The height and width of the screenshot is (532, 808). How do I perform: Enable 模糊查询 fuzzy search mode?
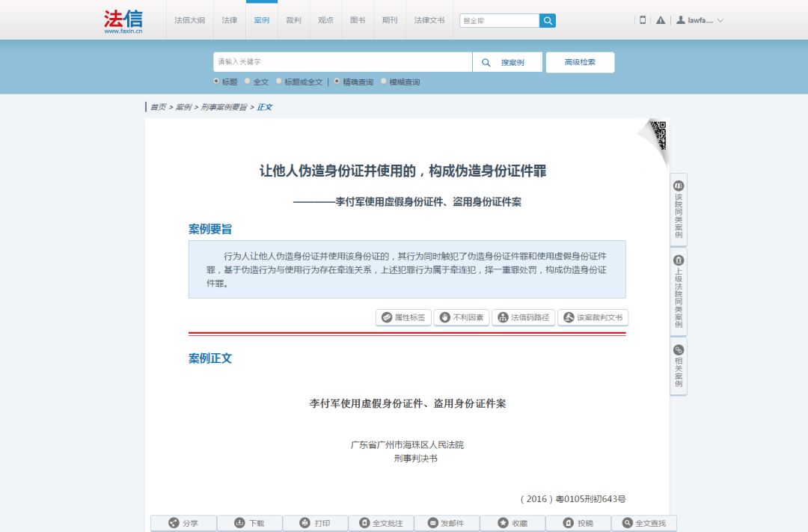(384, 82)
